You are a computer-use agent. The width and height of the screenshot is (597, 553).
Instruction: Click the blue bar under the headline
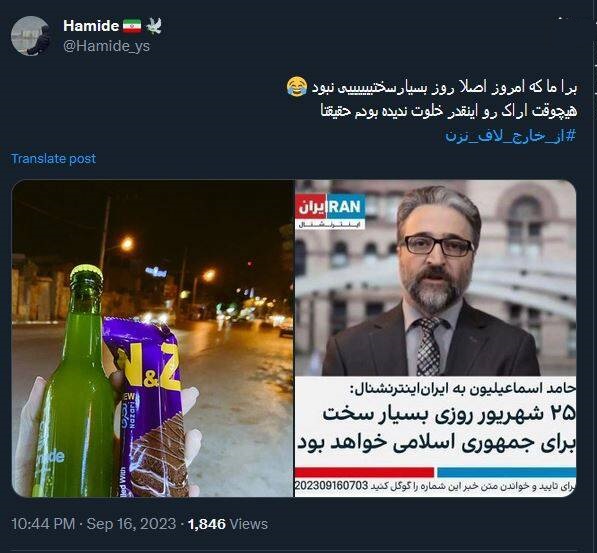[507, 472]
